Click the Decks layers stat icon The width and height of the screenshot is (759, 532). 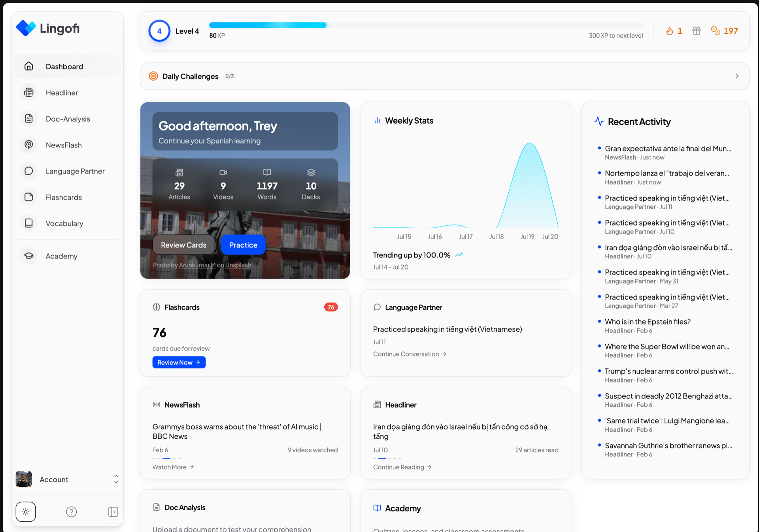tap(311, 172)
